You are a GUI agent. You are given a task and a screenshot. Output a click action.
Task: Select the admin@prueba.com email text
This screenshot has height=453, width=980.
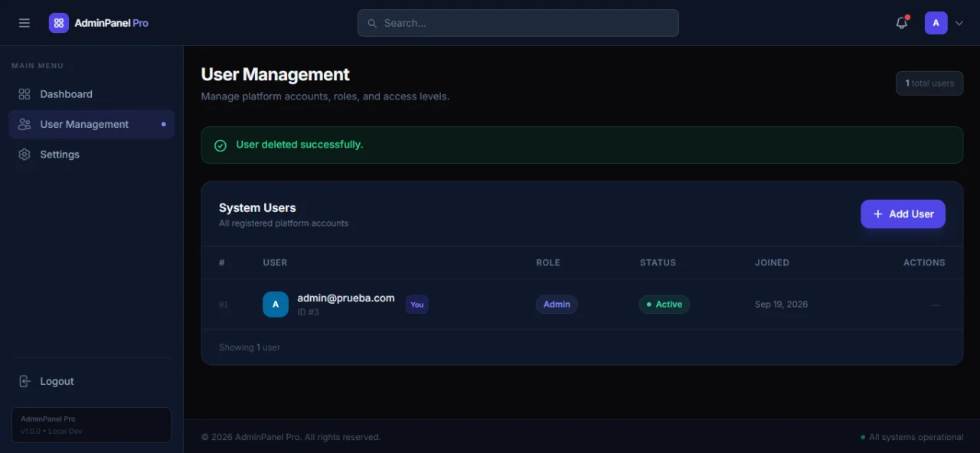click(346, 298)
